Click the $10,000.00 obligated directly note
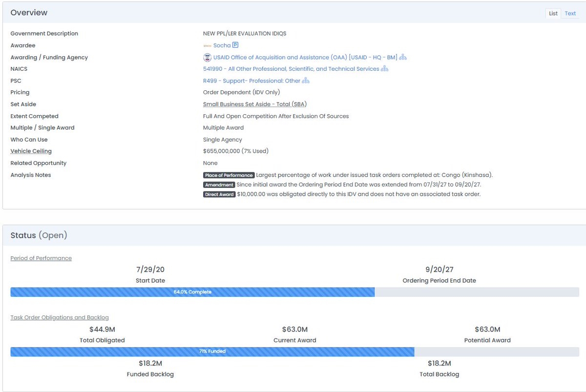Screen dimensions: 586x392 pos(359,194)
